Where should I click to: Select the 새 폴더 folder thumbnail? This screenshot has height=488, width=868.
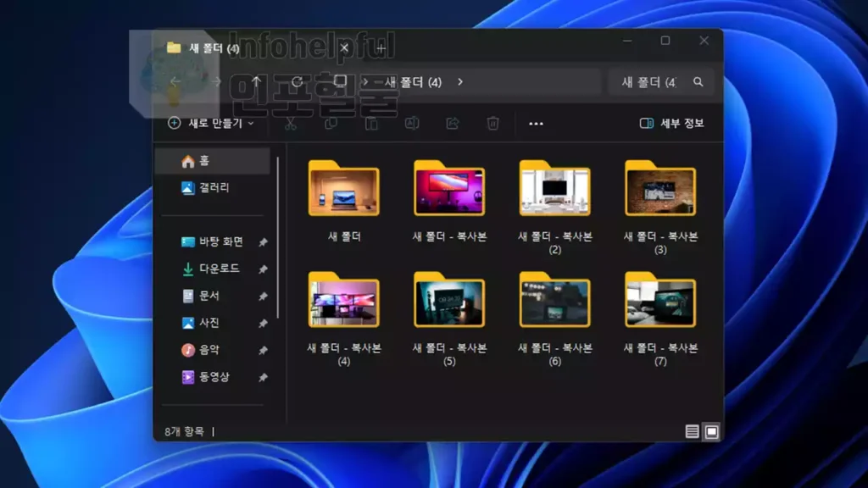pos(344,188)
